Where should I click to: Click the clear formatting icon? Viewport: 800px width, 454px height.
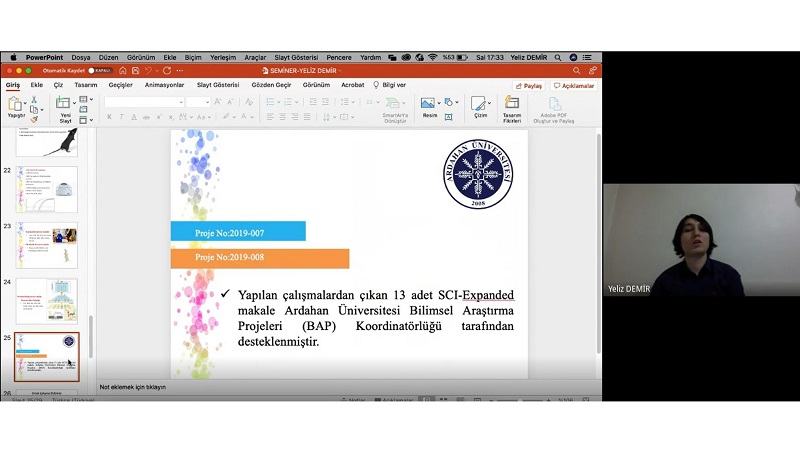click(249, 102)
